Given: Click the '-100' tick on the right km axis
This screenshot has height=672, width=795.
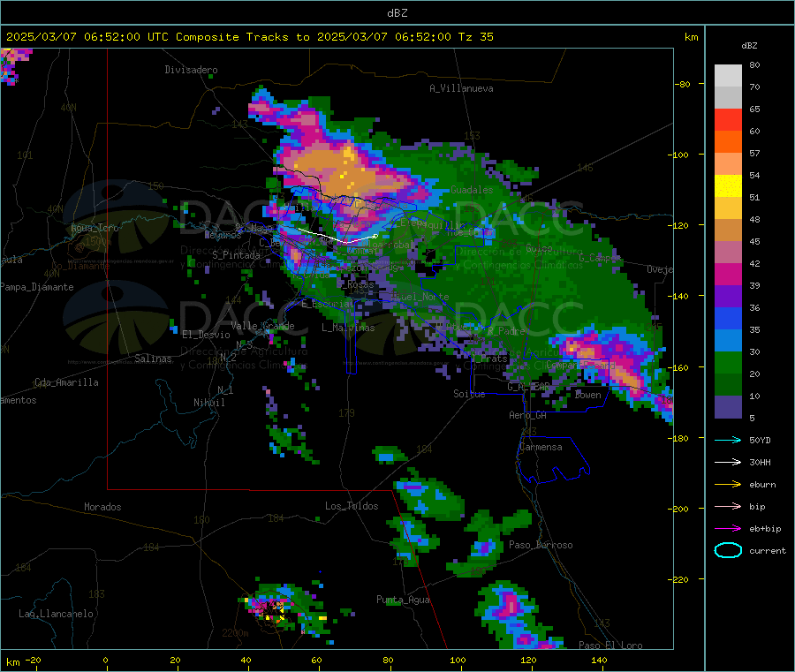Looking at the screenshot, I should pyautogui.click(x=678, y=155).
